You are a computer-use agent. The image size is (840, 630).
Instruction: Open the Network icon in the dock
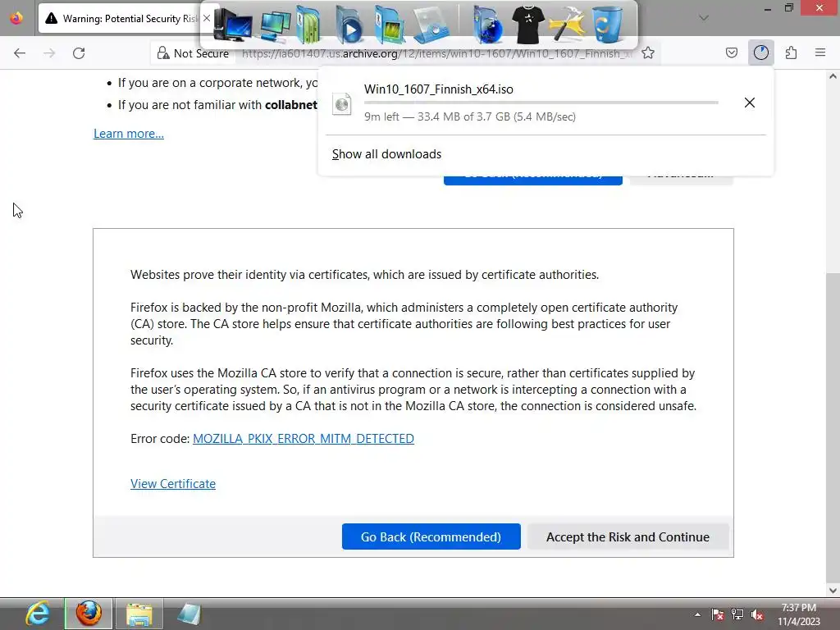(x=275, y=25)
